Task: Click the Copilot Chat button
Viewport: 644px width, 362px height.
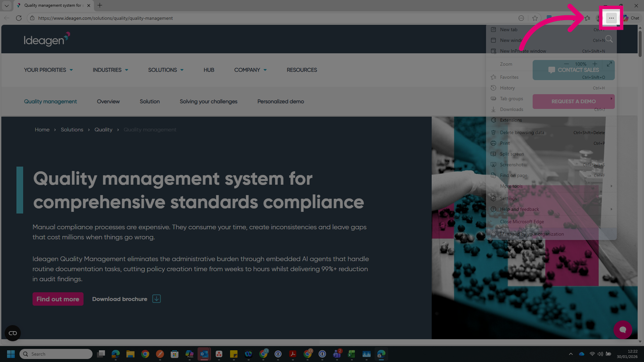Action: coord(632,18)
